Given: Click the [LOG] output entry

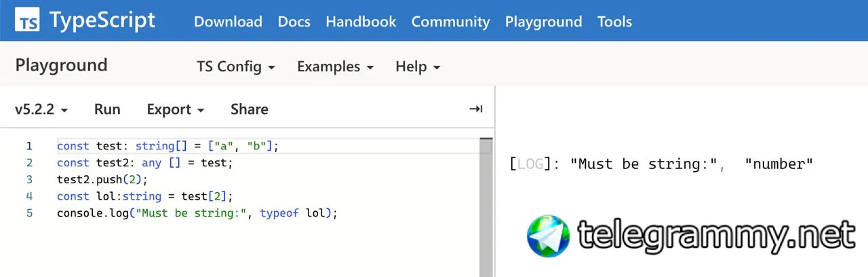Looking at the screenshot, I should click(x=660, y=164).
